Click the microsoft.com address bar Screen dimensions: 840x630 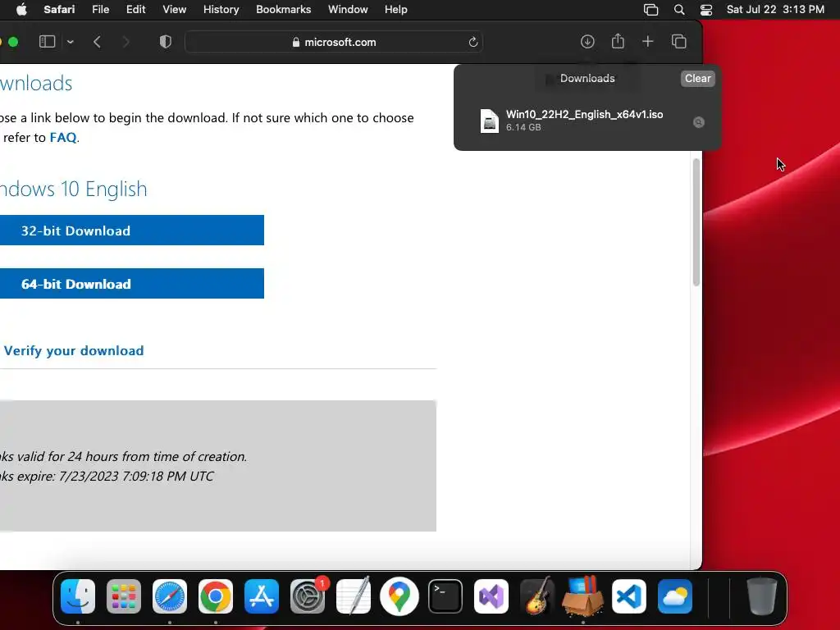coord(334,42)
